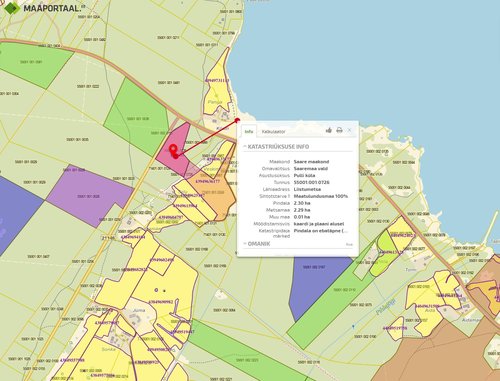The height and width of the screenshot is (381, 500).
Task: Click the thumbs-up icon in info popup
Action: [x=329, y=130]
